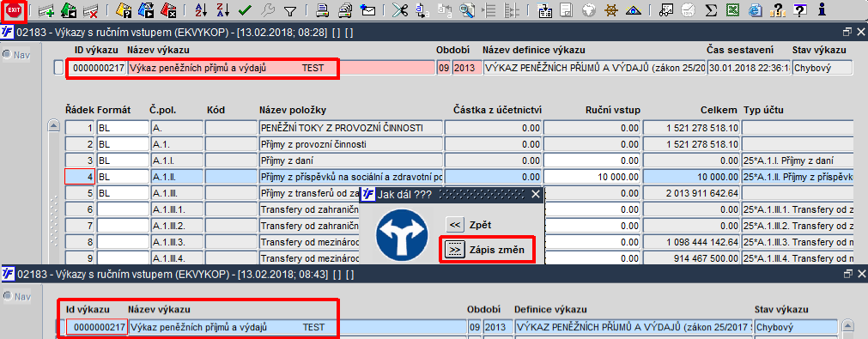The height and width of the screenshot is (339, 868).
Task: Print with the single printer icon
Action: click(x=323, y=10)
